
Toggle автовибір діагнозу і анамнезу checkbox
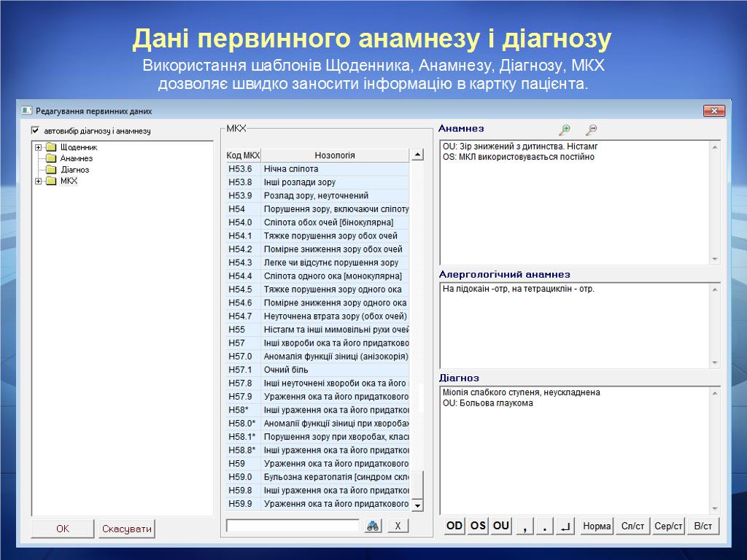tap(35, 131)
